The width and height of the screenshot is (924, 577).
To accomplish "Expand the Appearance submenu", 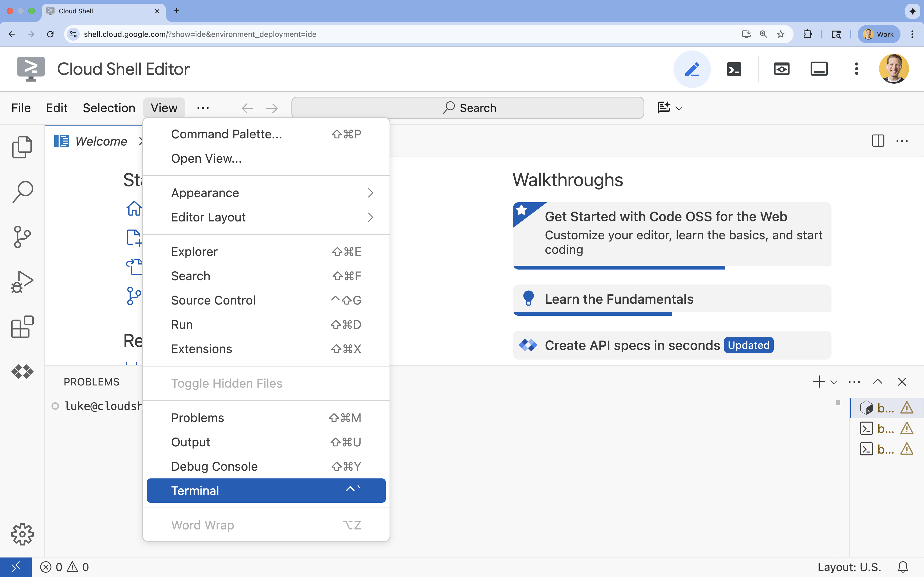I will pos(266,193).
